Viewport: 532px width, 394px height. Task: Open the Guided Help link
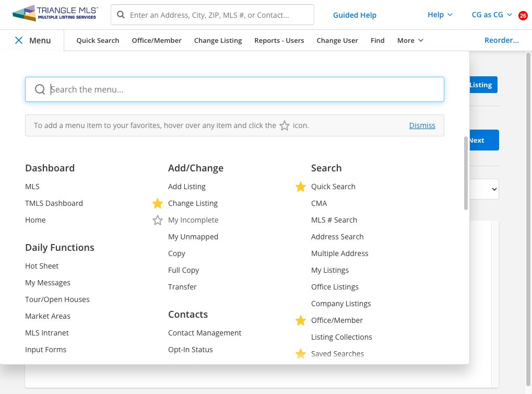coord(354,15)
